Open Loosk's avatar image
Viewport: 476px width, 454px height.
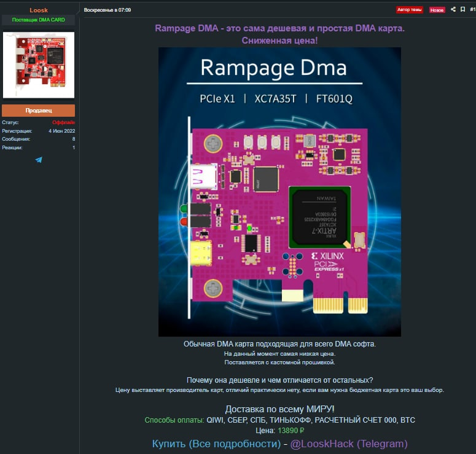click(39, 65)
